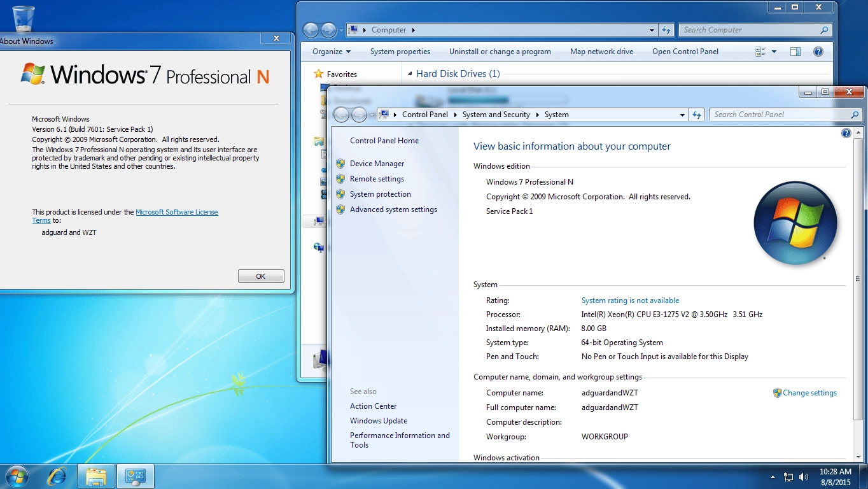Click search magnifier in Search Computer box
The height and width of the screenshot is (489, 868).
coord(824,30)
